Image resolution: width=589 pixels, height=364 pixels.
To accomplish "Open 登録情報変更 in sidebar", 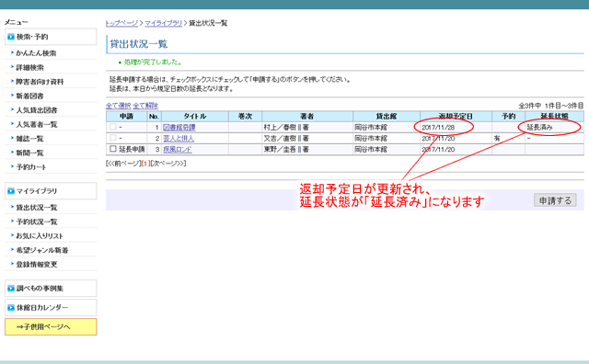I will pos(37,264).
